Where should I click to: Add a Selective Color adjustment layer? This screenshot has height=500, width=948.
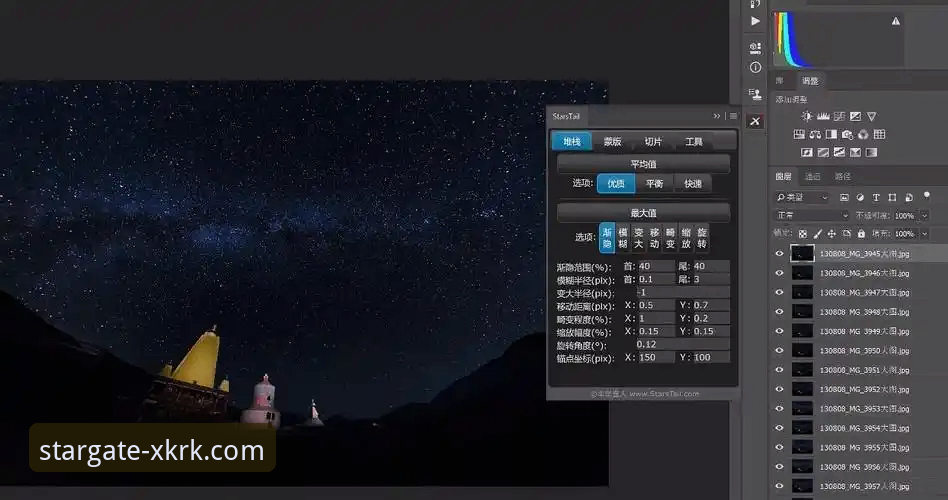pyautogui.click(x=855, y=152)
